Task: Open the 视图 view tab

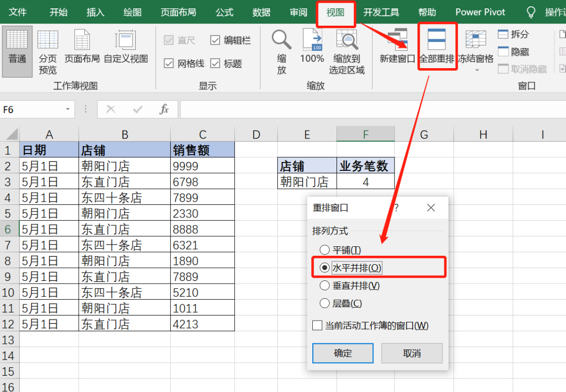Action: (x=335, y=12)
